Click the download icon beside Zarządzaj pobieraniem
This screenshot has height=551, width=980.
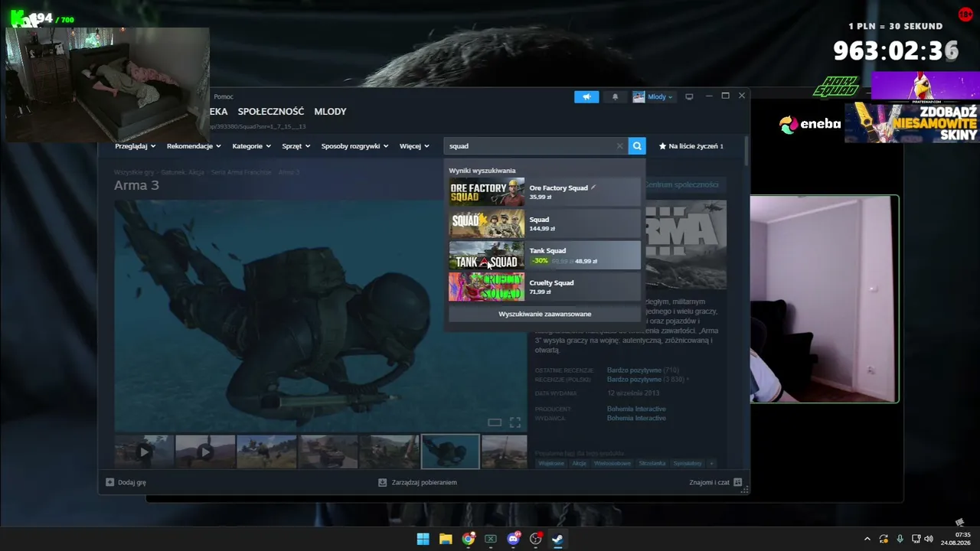(x=383, y=482)
